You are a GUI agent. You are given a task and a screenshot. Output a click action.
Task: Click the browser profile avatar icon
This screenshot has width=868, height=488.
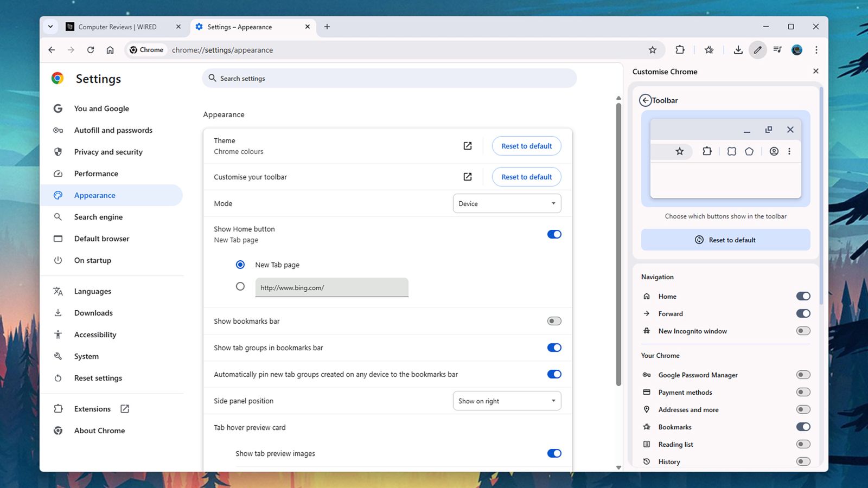pyautogui.click(x=796, y=50)
